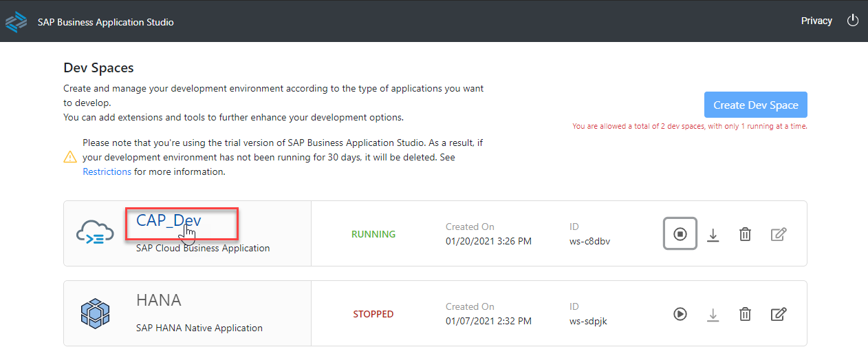Stop the CAP_Dev dev space

(x=680, y=234)
